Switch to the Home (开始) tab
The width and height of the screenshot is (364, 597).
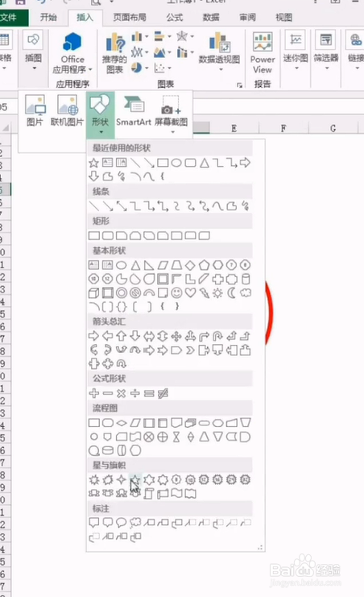(48, 18)
